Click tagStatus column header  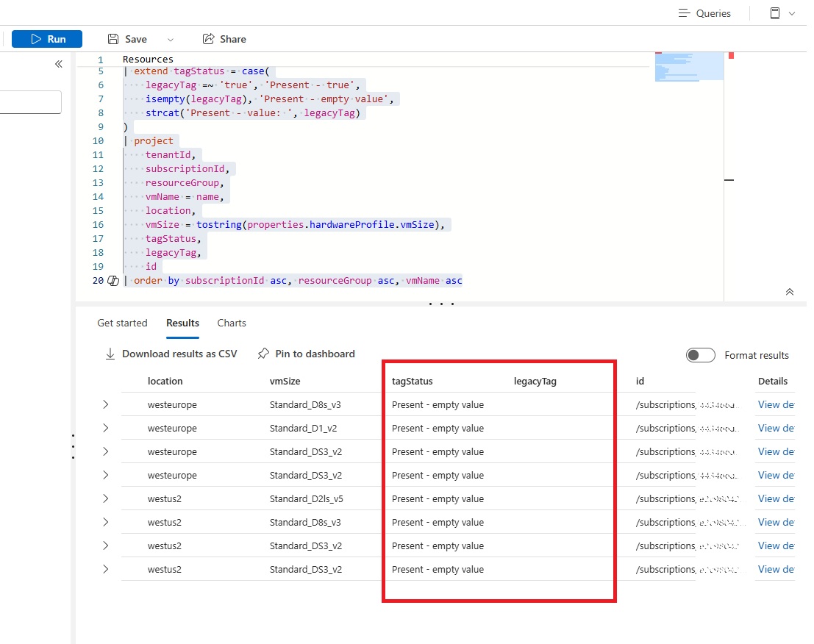413,381
